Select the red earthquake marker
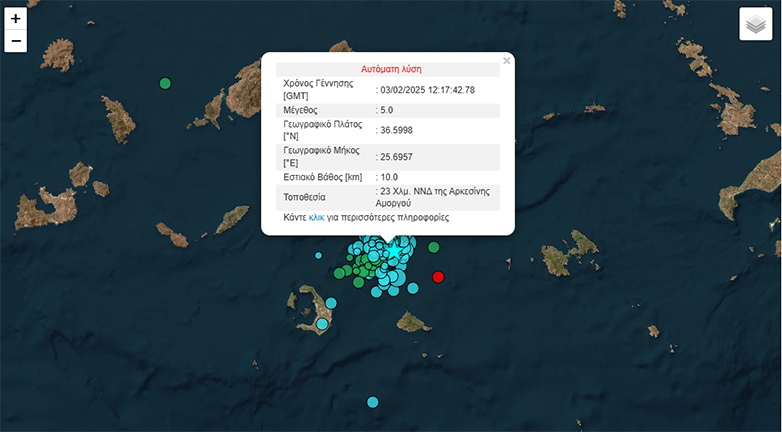The width and height of the screenshot is (782, 432). tap(437, 277)
